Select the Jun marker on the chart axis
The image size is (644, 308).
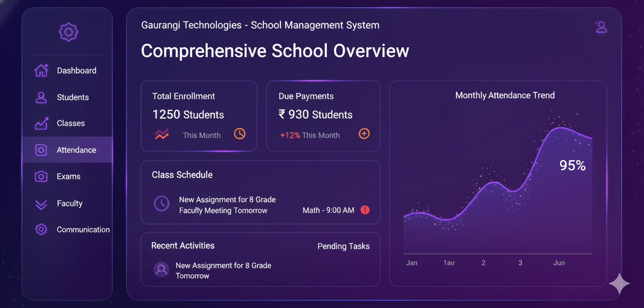point(559,263)
